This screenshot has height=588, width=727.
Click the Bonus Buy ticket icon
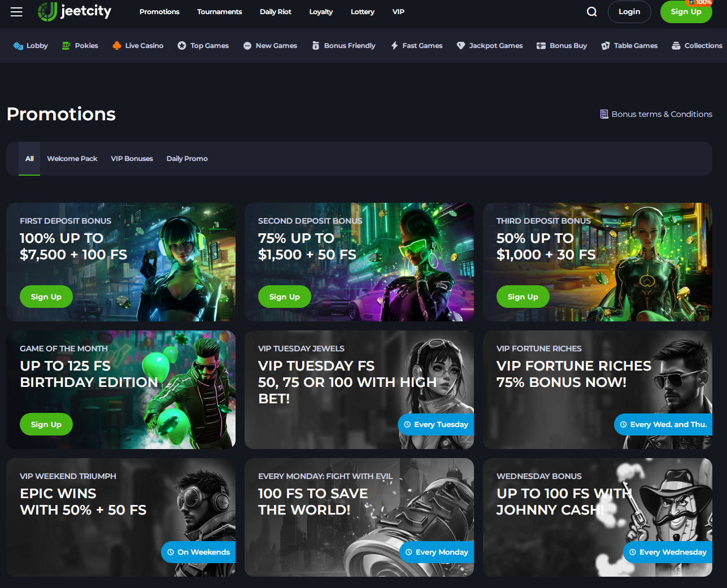click(541, 46)
